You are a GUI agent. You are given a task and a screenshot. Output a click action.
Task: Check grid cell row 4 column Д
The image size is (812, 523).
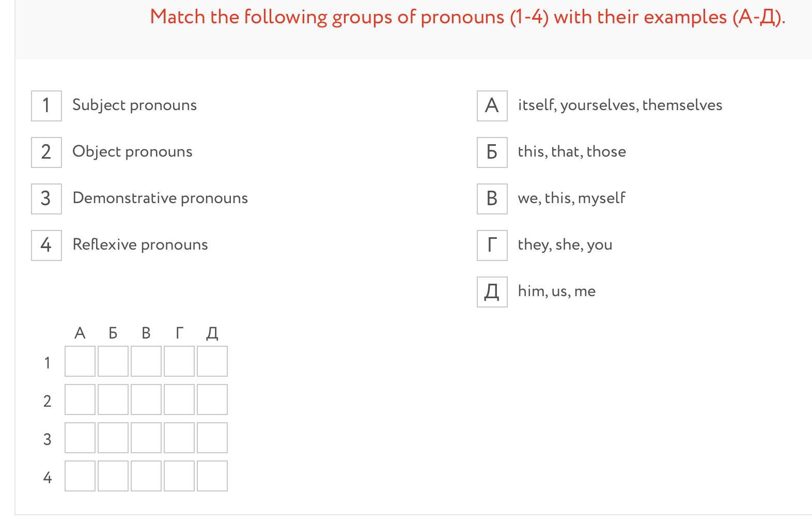pyautogui.click(x=212, y=476)
